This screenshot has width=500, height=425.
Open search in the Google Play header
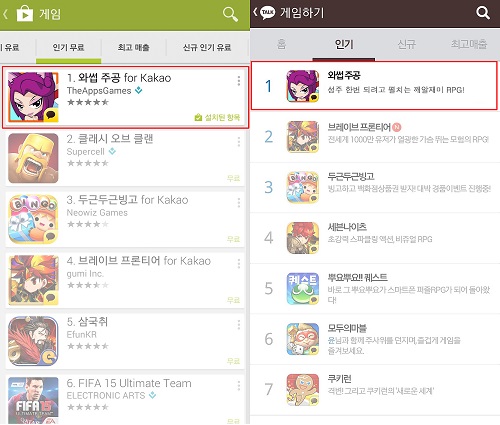pos(230,14)
